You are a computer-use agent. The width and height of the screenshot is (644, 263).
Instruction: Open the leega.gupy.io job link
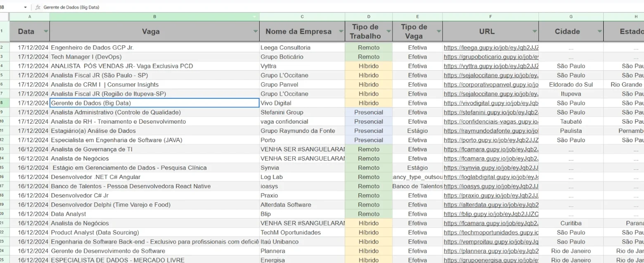pyautogui.click(x=491, y=48)
